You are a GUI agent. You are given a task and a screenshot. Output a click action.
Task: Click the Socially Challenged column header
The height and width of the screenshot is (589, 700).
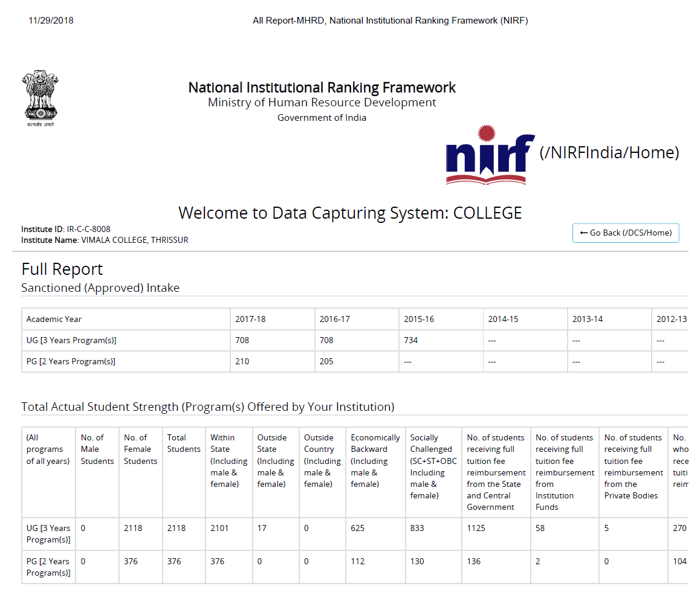coord(433,466)
